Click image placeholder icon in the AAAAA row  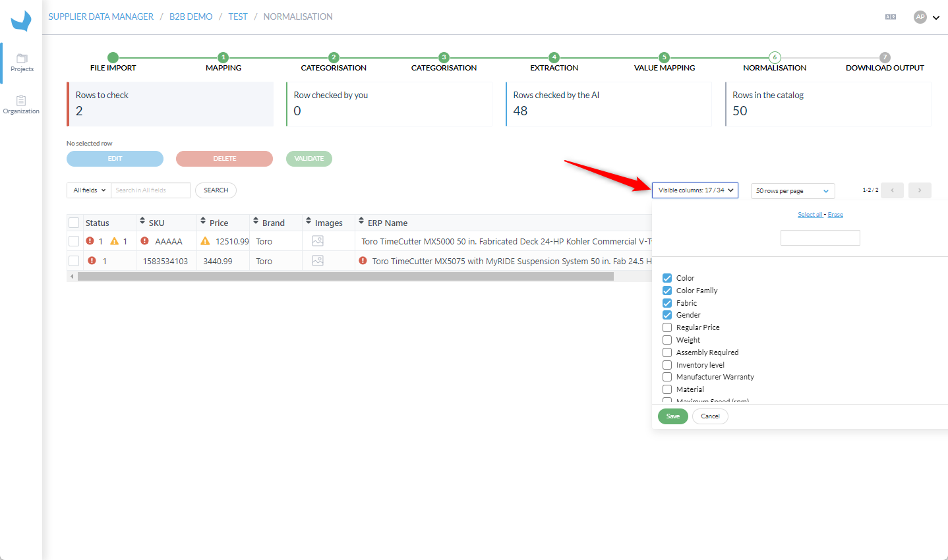(x=318, y=241)
